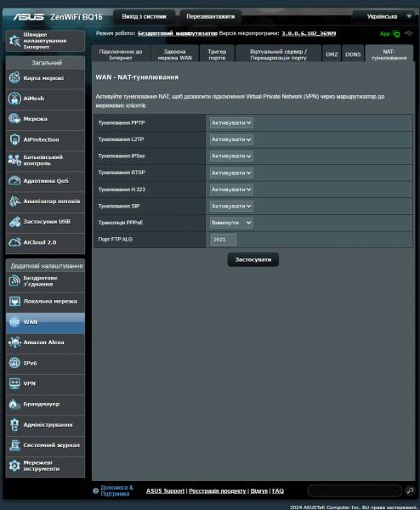Viewport: 420px width, 510px height.
Task: Click the firmware version link
Action: [309, 33]
